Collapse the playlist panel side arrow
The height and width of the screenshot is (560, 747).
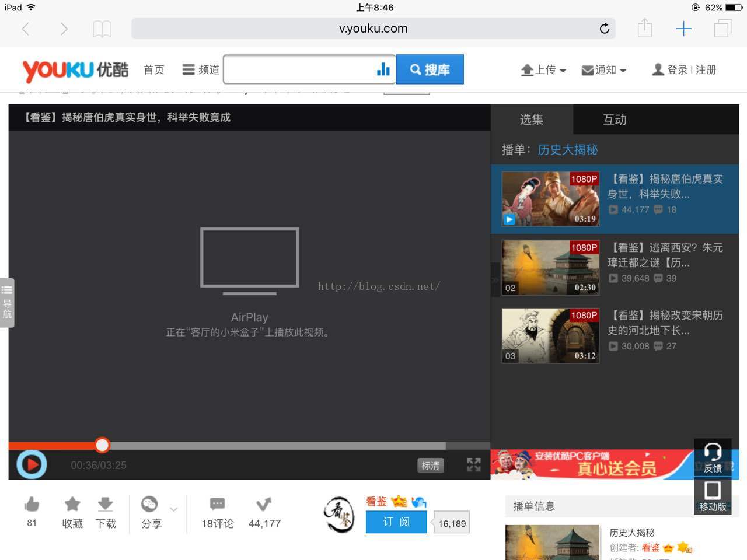495,281
